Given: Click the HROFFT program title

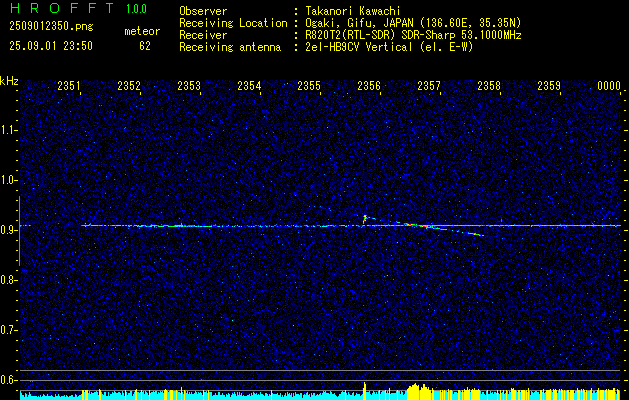Looking at the screenshot, I should pos(62,8).
